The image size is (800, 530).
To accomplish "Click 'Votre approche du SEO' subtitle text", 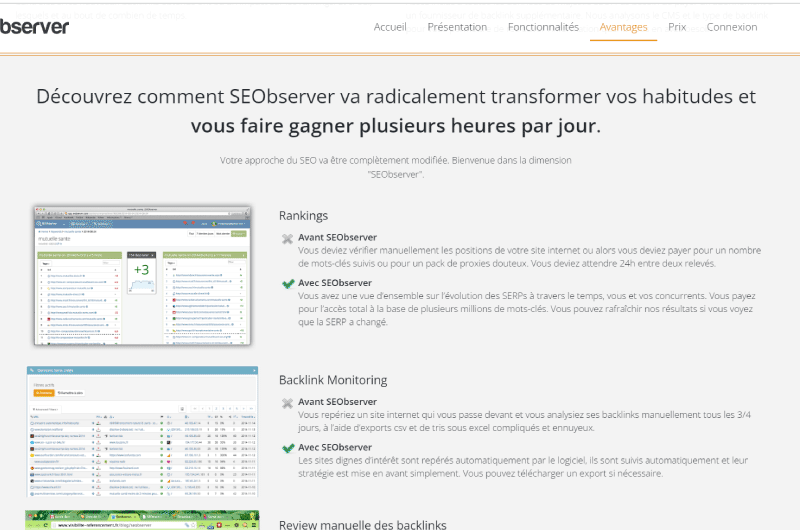I will point(396,167).
